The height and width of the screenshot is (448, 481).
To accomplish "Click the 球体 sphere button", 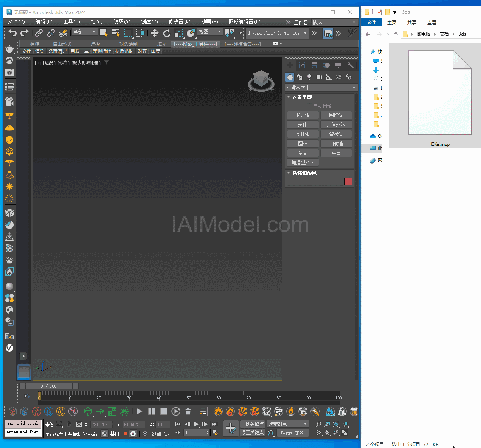I will click(x=303, y=125).
